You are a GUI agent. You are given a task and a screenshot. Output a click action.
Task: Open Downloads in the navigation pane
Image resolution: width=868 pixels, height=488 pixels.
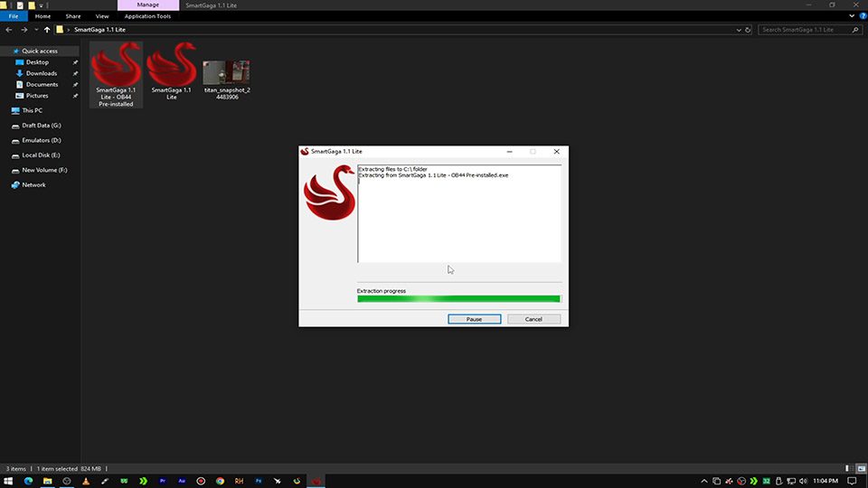tap(41, 73)
